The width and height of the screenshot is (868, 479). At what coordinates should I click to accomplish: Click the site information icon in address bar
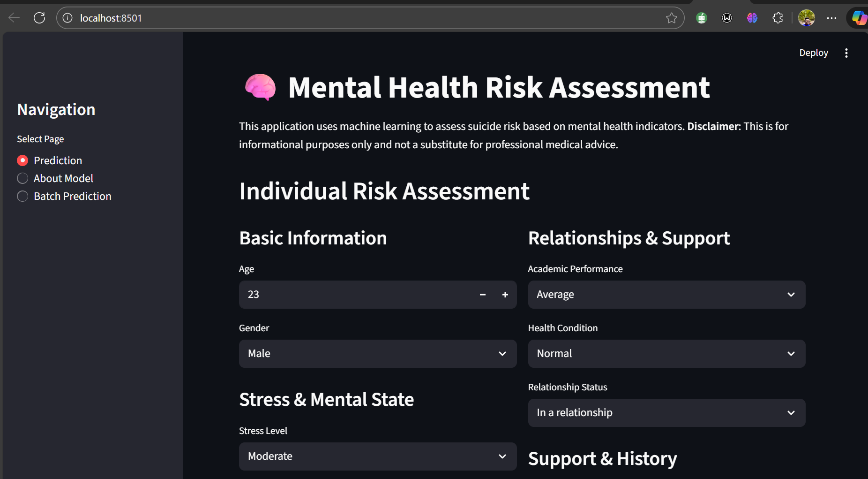pos(67,18)
